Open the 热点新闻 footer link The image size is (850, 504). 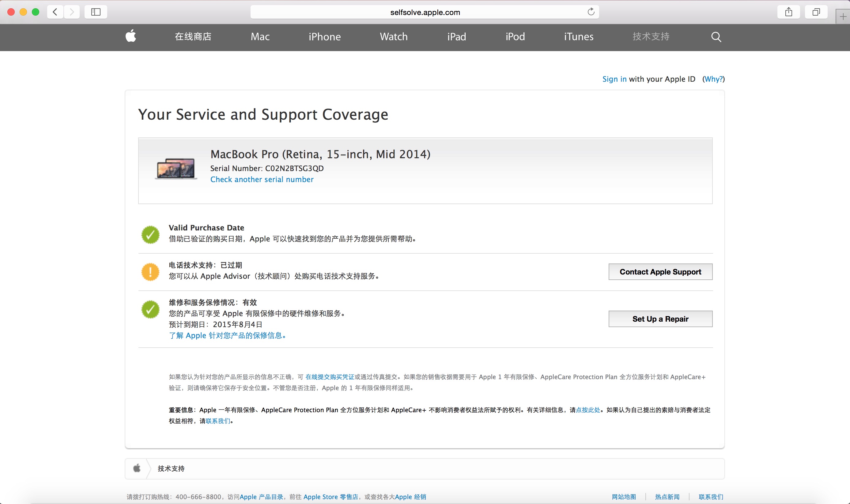[667, 497]
